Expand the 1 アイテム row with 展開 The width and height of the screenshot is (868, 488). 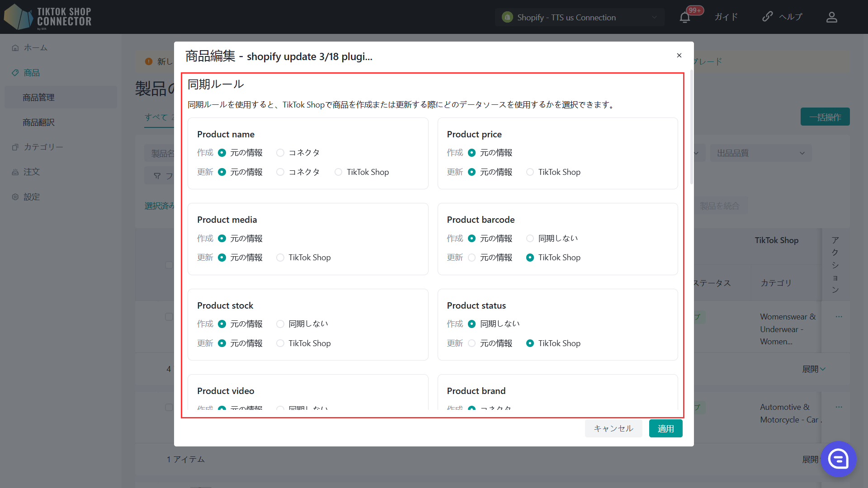811,460
